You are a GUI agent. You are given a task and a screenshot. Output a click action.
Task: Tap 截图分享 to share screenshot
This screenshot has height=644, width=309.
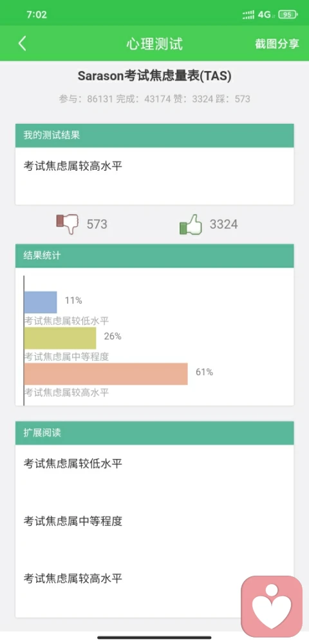277,44
